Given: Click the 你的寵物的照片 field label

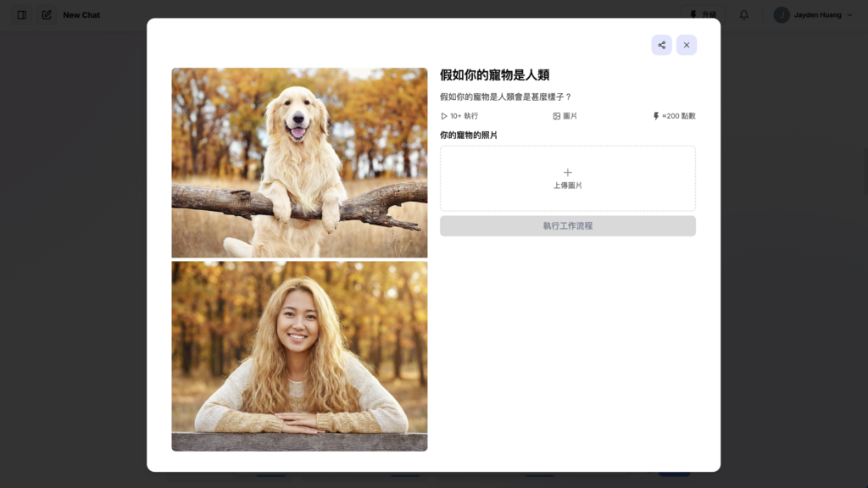Looking at the screenshot, I should click(x=468, y=135).
